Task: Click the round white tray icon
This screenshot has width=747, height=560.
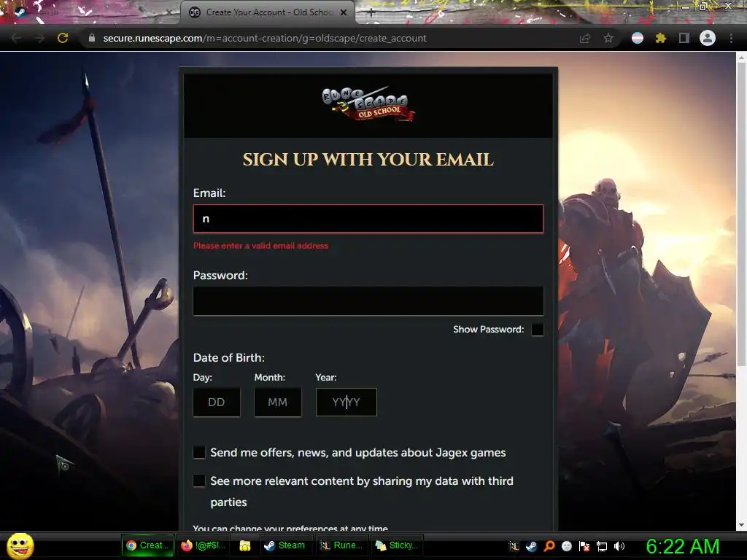Action: [x=567, y=546]
